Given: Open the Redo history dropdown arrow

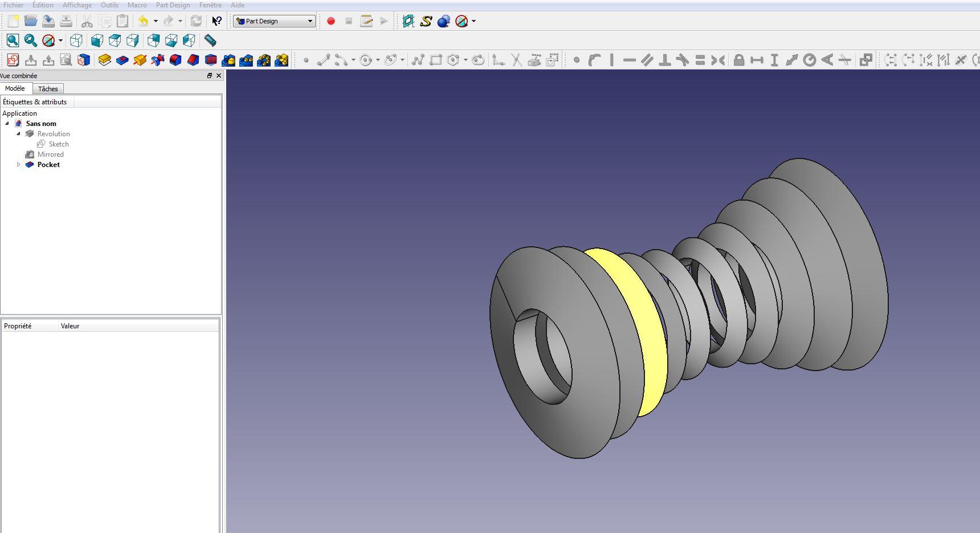Looking at the screenshot, I should pyautogui.click(x=180, y=21).
